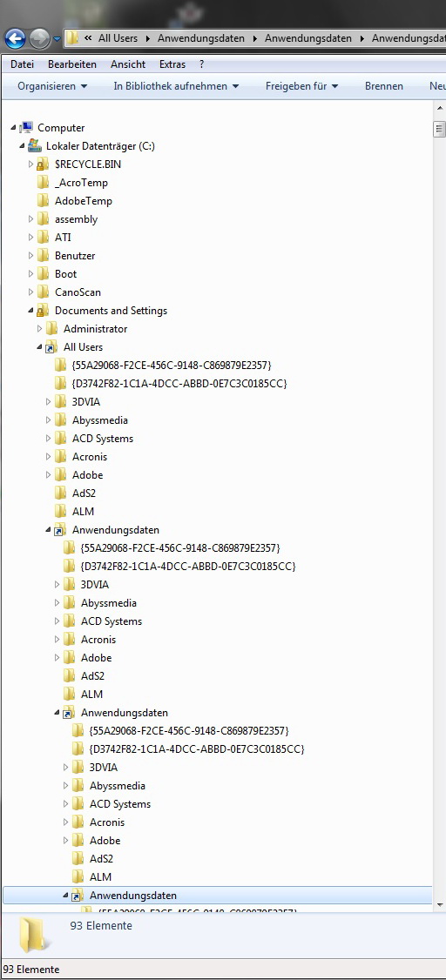Click the Documents and Settings folder icon
Viewport: 446px width, 980px height.
pos(43,311)
